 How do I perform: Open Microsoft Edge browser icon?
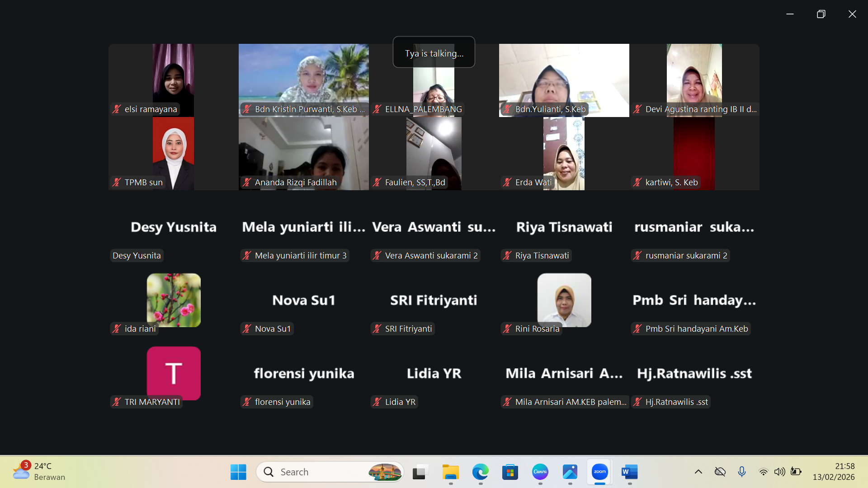pyautogui.click(x=480, y=472)
